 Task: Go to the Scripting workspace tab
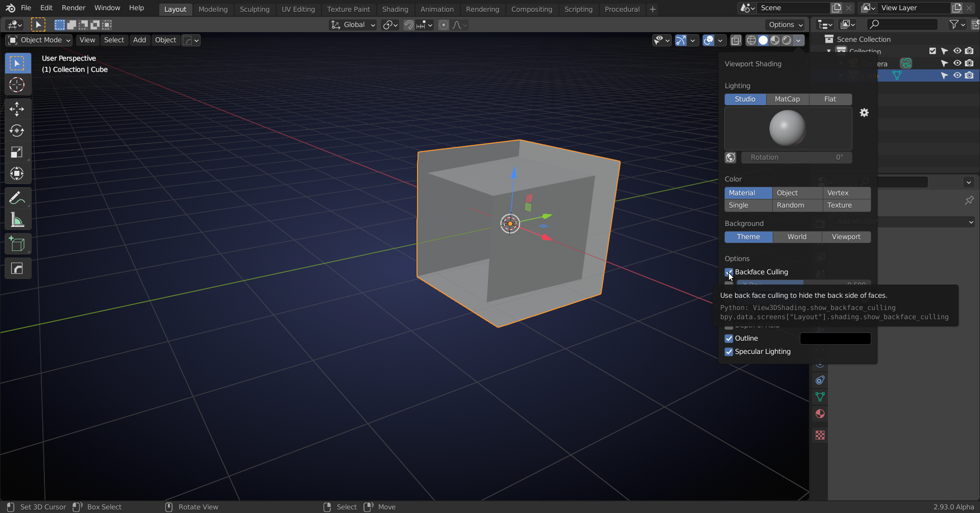pyautogui.click(x=578, y=9)
